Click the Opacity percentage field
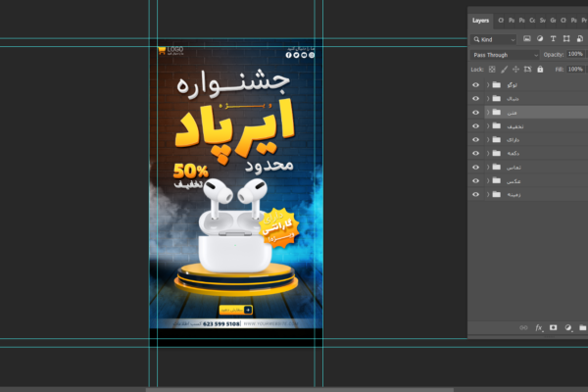Viewport: 588px width, 392px height. pyautogui.click(x=576, y=55)
